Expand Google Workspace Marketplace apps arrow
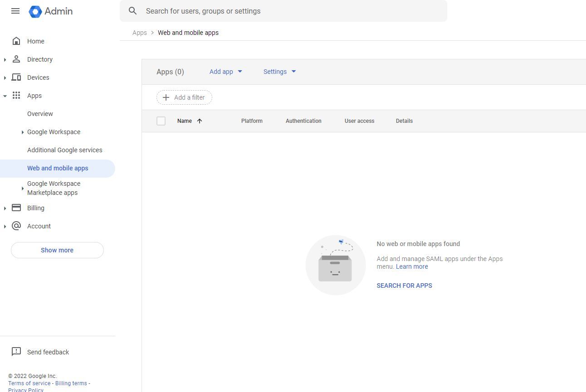This screenshot has height=392, width=586. click(x=22, y=188)
